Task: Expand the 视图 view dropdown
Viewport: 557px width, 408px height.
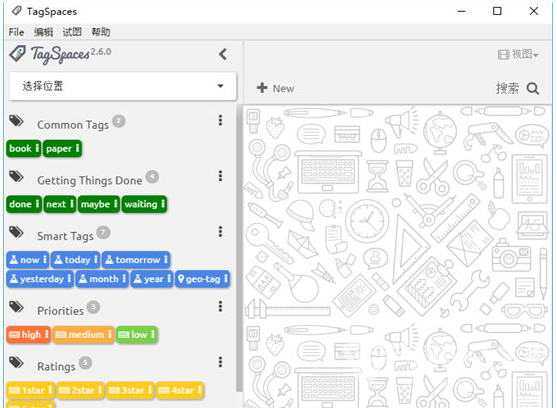Action: point(518,55)
